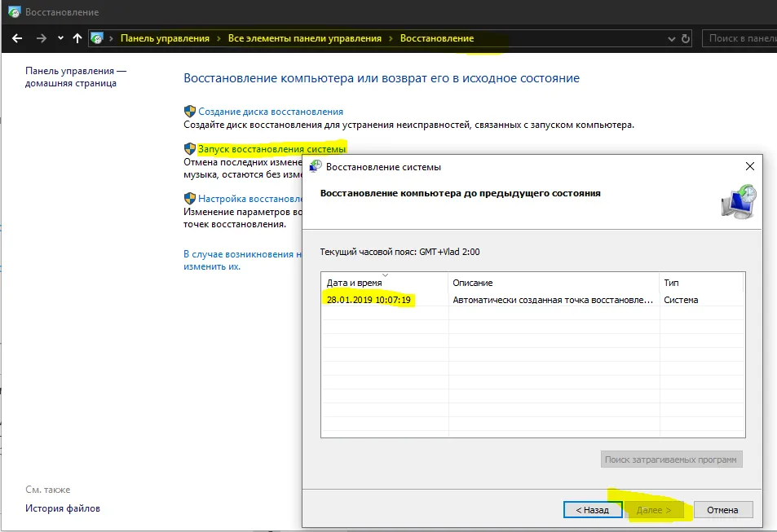Refresh the Control Panel window
Image resolution: width=777 pixels, height=532 pixels.
click(x=686, y=38)
